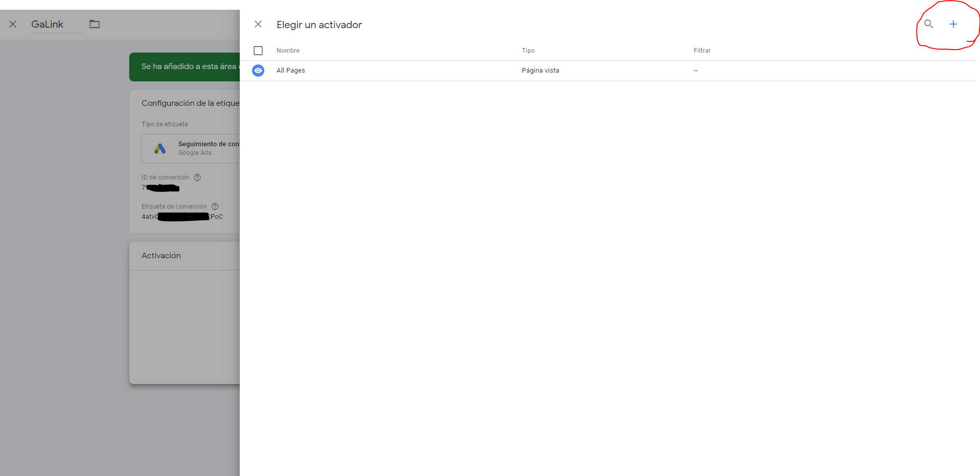Open the Activación section
This screenshot has height=476, width=980.
161,256
